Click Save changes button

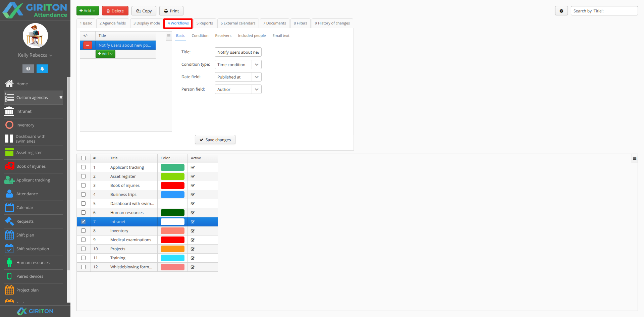(215, 140)
